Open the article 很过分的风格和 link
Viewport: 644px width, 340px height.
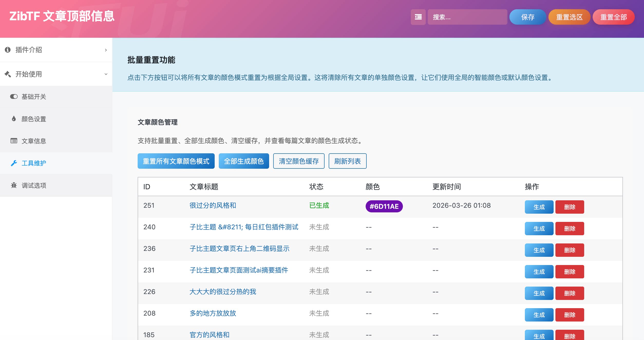[213, 205]
